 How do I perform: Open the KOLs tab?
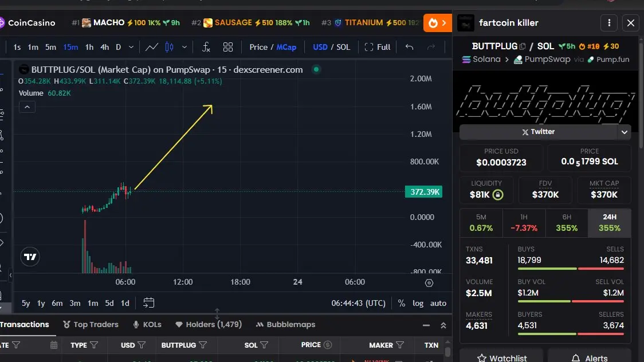[x=147, y=325]
